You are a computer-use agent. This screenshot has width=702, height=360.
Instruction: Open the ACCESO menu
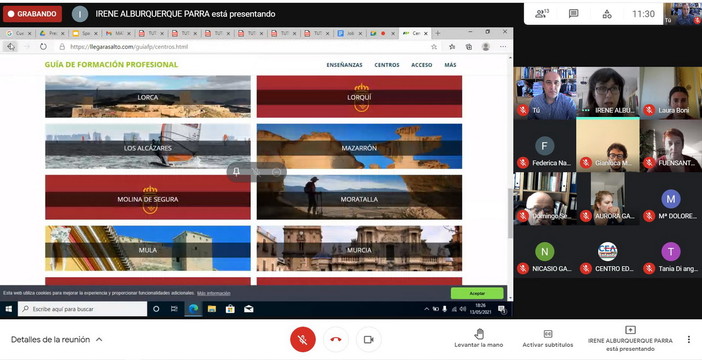[422, 65]
